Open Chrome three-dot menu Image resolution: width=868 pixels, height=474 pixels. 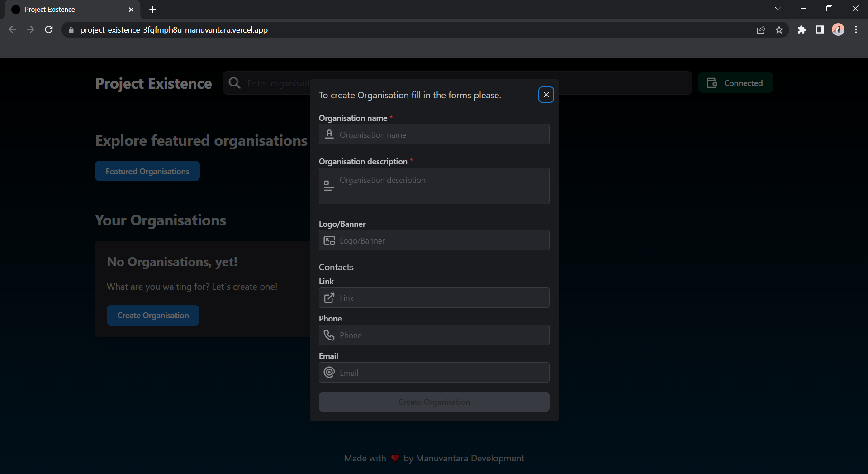856,30
